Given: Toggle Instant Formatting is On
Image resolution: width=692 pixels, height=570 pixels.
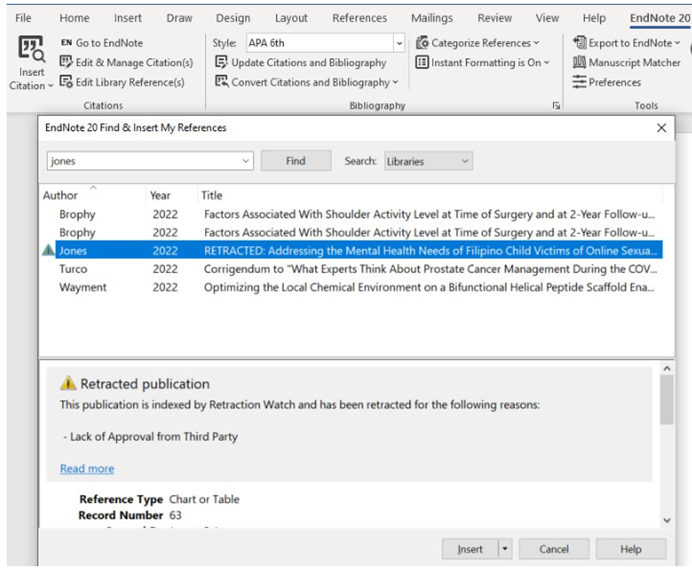Looking at the screenshot, I should pos(482,63).
